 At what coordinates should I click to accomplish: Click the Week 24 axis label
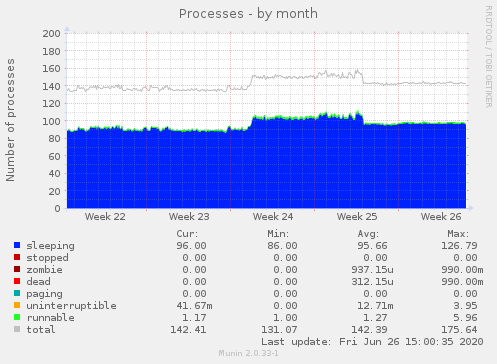273,217
